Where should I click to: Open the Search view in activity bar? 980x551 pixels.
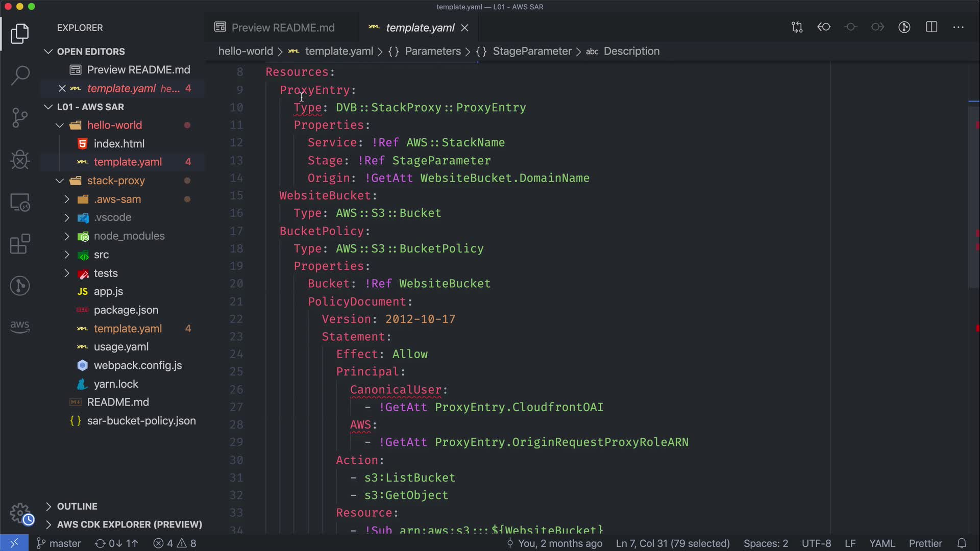click(x=20, y=76)
